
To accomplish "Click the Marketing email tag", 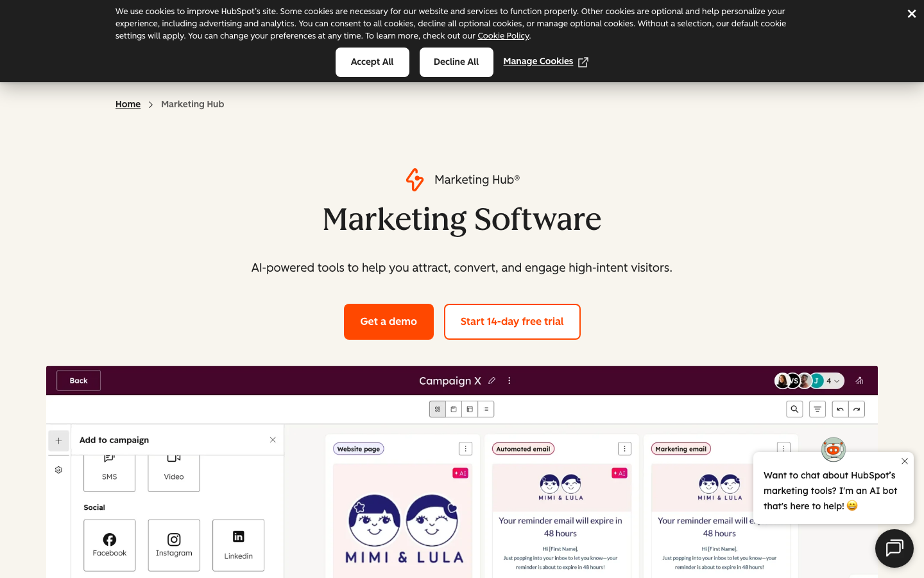I will [x=681, y=449].
